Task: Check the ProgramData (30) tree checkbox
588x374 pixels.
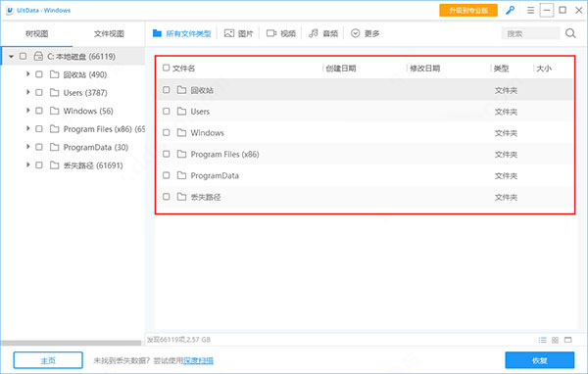Action: (39, 147)
